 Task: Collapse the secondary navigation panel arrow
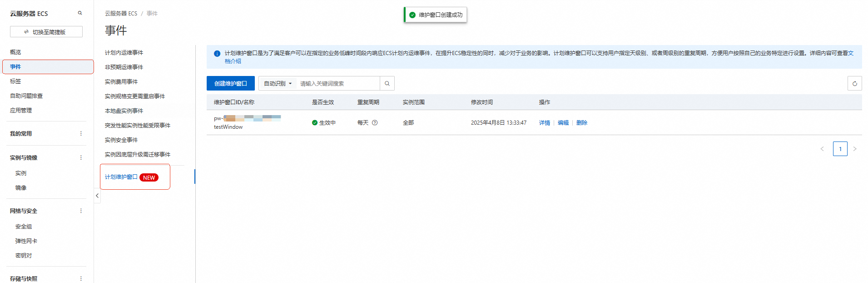(x=97, y=196)
